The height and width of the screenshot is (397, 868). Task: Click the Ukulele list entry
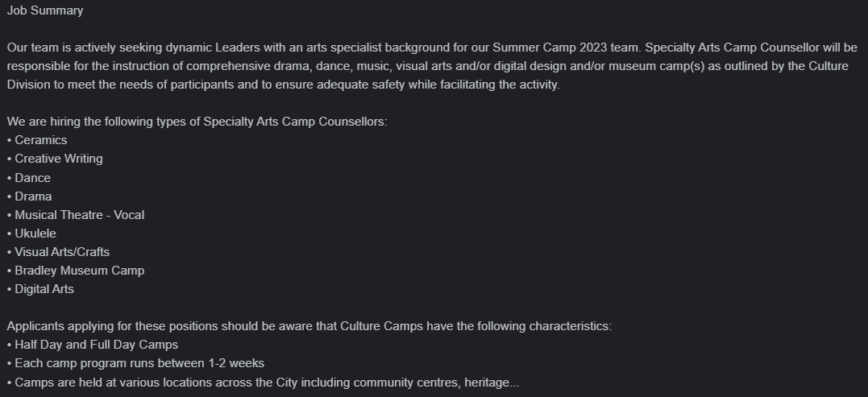[31, 234]
